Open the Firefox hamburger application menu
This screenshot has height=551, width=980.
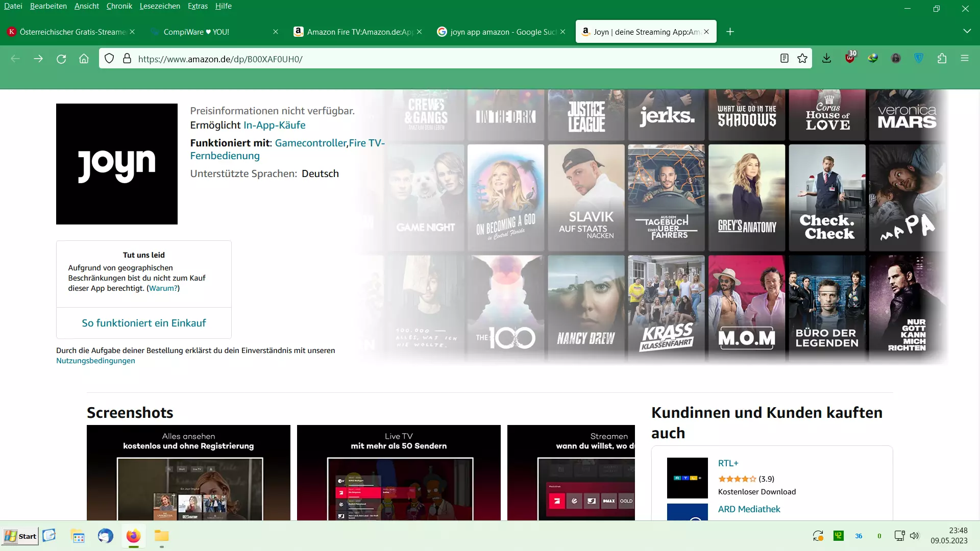[x=965, y=59]
